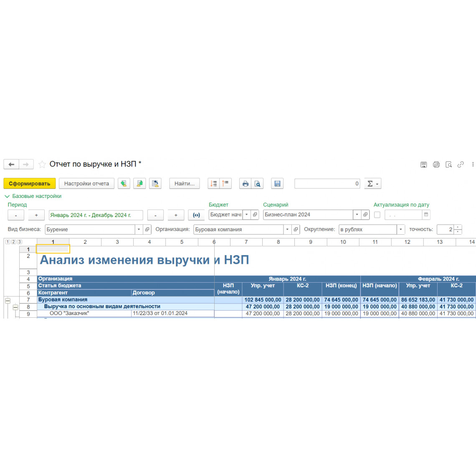
Task: Open the three-dot more menu
Action: pos(473,164)
